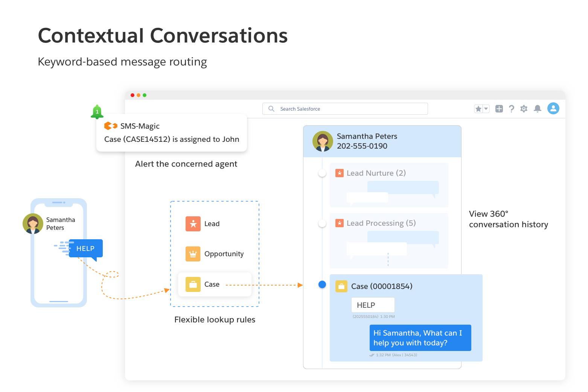Select the Opportunity crown icon
This screenshot has height=392, width=588.
[193, 254]
